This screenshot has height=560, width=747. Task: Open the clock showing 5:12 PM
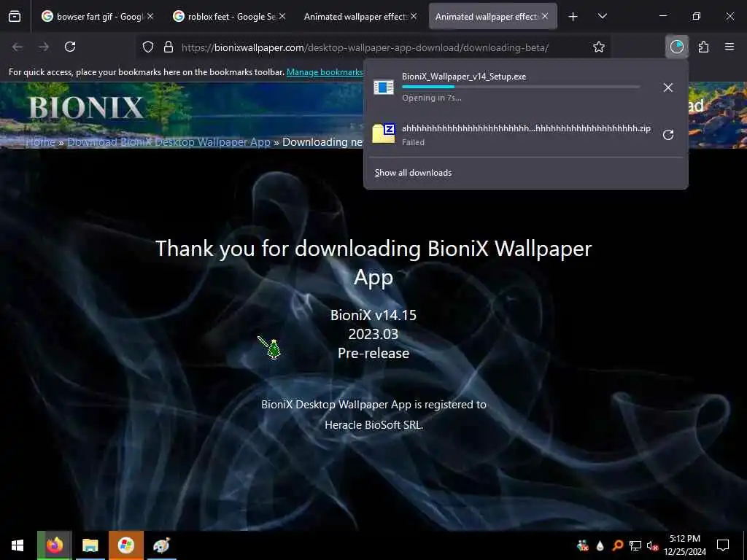coord(685,545)
